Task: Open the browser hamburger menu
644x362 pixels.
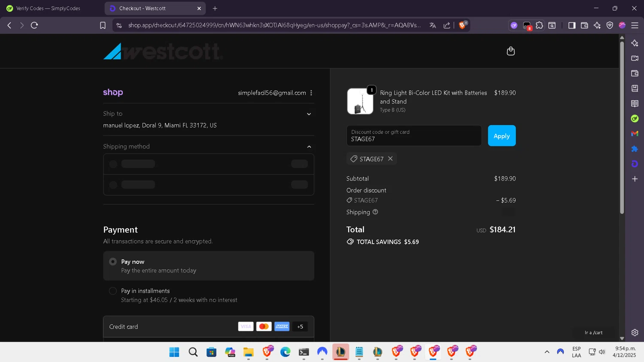Action: tap(635, 25)
